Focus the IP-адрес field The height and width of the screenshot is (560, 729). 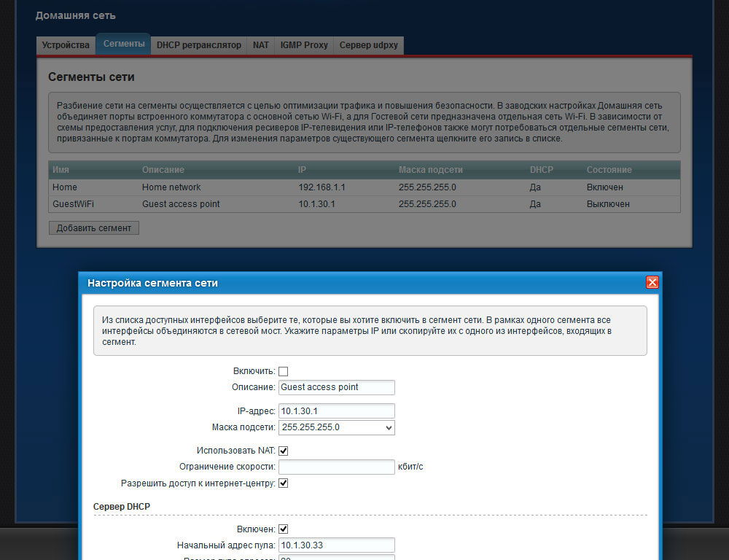(x=337, y=411)
